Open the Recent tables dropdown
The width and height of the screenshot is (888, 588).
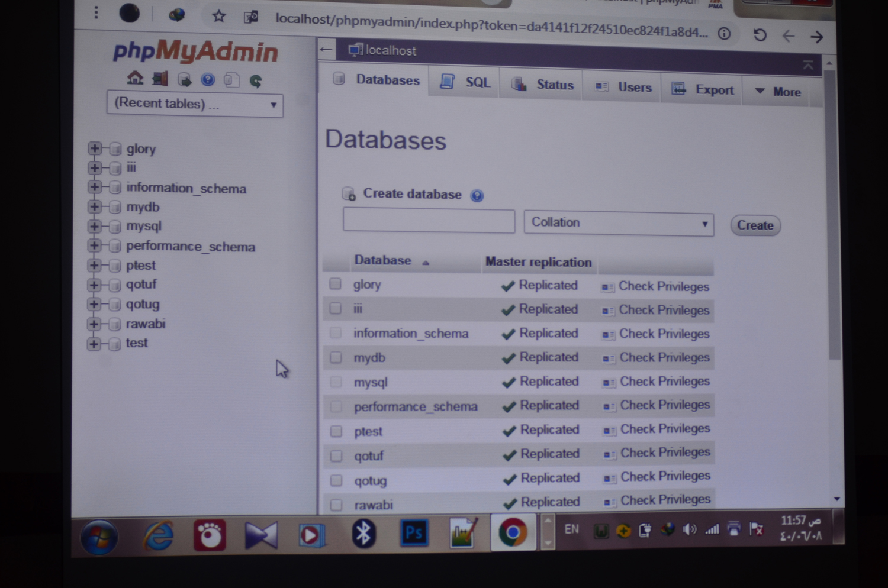(195, 104)
